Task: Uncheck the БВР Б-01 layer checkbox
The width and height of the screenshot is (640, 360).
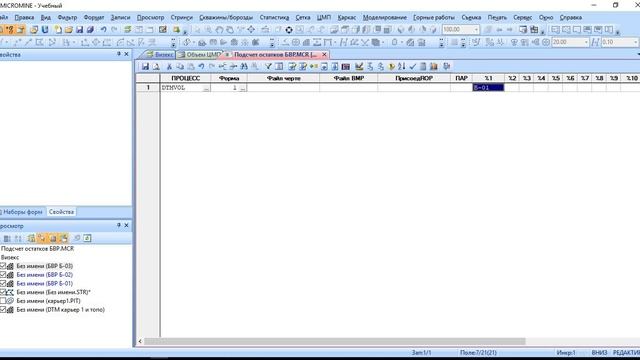Action: (3, 283)
